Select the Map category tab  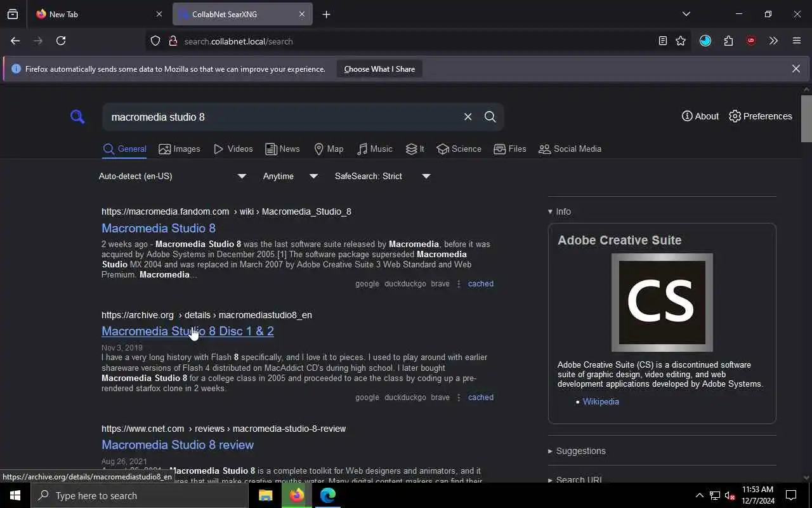click(x=328, y=149)
